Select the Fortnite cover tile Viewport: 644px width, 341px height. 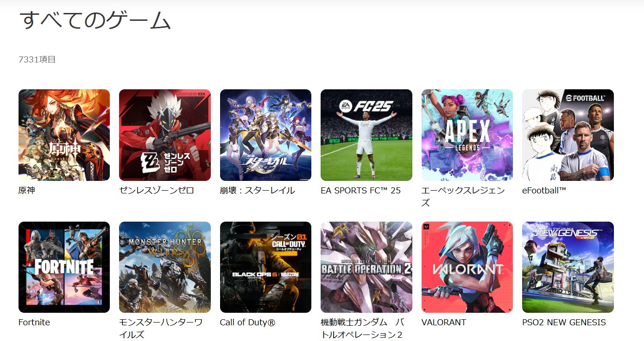[64, 267]
